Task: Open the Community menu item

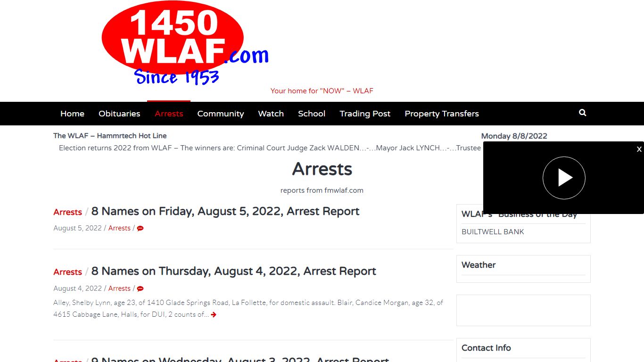Action: tap(221, 114)
